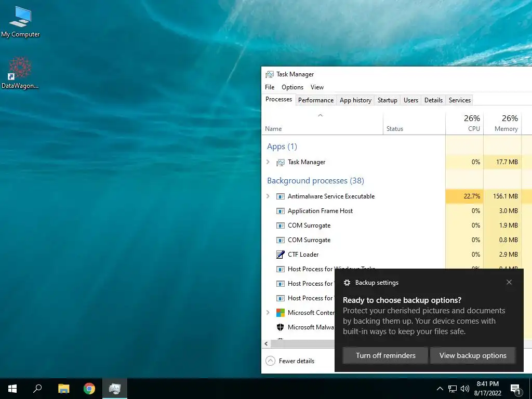Switch to the App history tab
The width and height of the screenshot is (532, 399).
pos(355,100)
